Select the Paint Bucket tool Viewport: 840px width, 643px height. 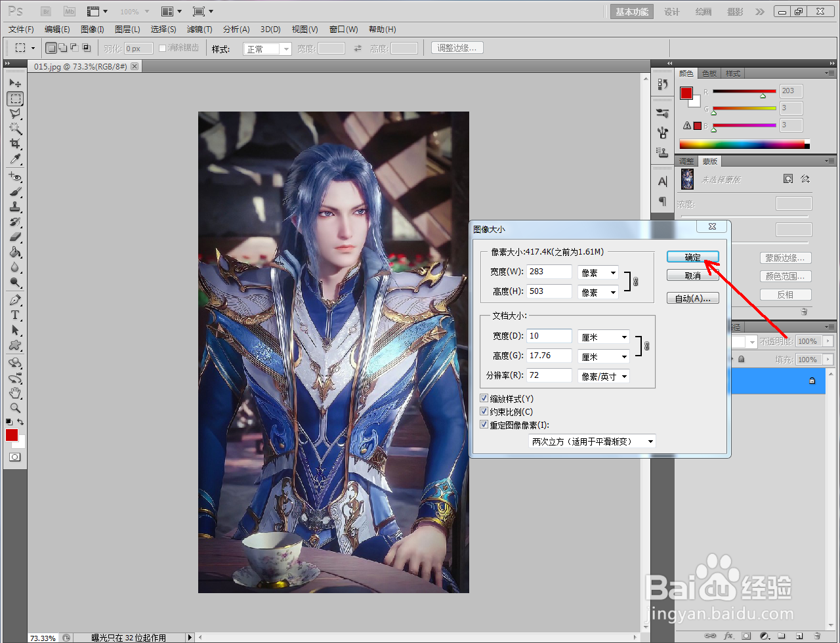(x=15, y=253)
